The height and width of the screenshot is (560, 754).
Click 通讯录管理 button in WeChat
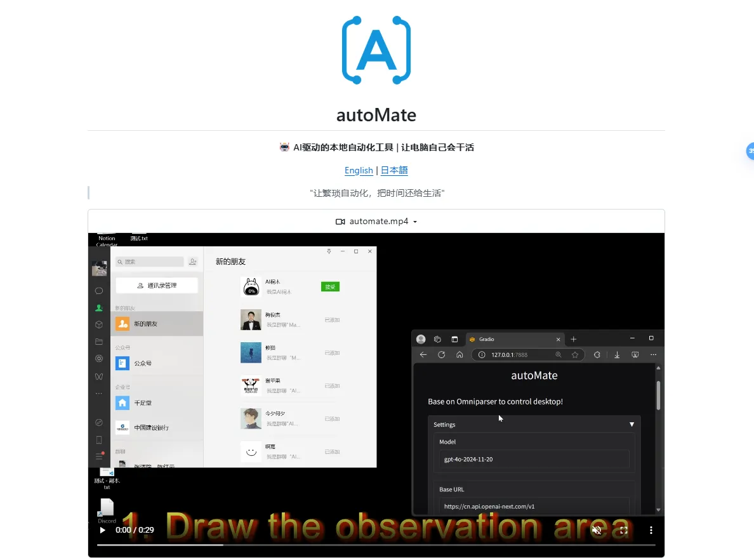click(157, 285)
